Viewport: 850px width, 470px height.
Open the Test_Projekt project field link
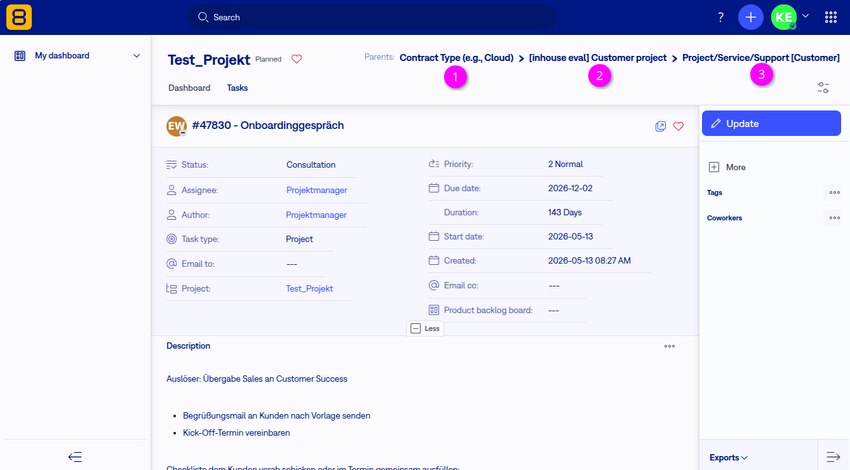point(309,289)
